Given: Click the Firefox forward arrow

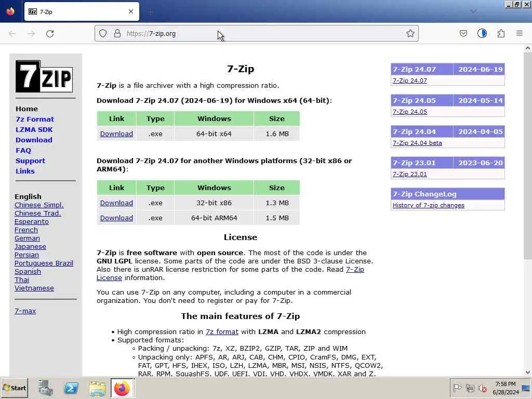Looking at the screenshot, I should point(31,34).
